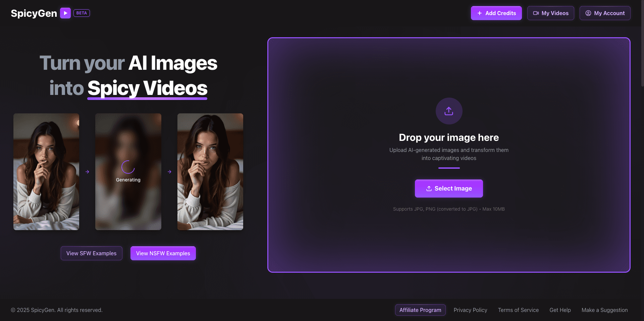Go to Terms of Service
The height and width of the screenshot is (321, 644).
pyautogui.click(x=518, y=310)
